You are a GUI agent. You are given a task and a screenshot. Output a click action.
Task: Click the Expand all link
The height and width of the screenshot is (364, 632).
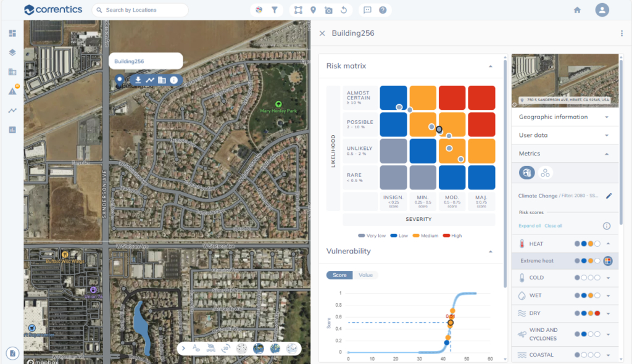tap(530, 226)
